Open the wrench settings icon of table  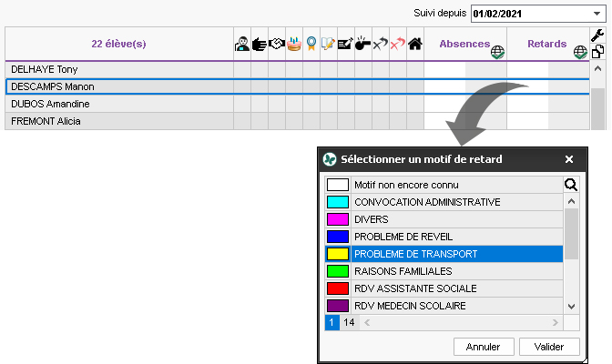(597, 35)
